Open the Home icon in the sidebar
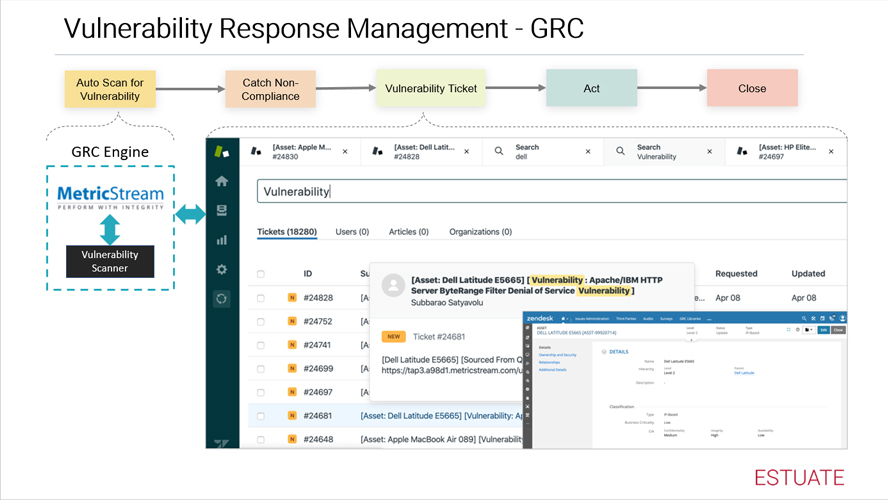 [x=221, y=181]
